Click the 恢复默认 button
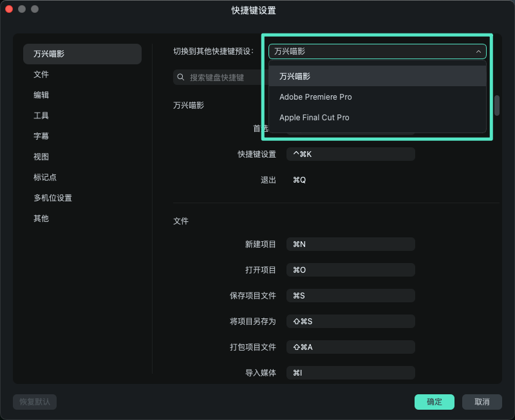This screenshot has height=420, width=515. [34, 401]
